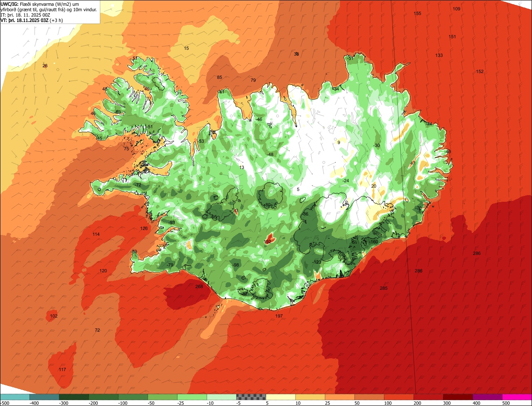The height and width of the screenshot is (406, 532).
Task: Click the map value '285' in the southeast ocean
Action: (384, 289)
